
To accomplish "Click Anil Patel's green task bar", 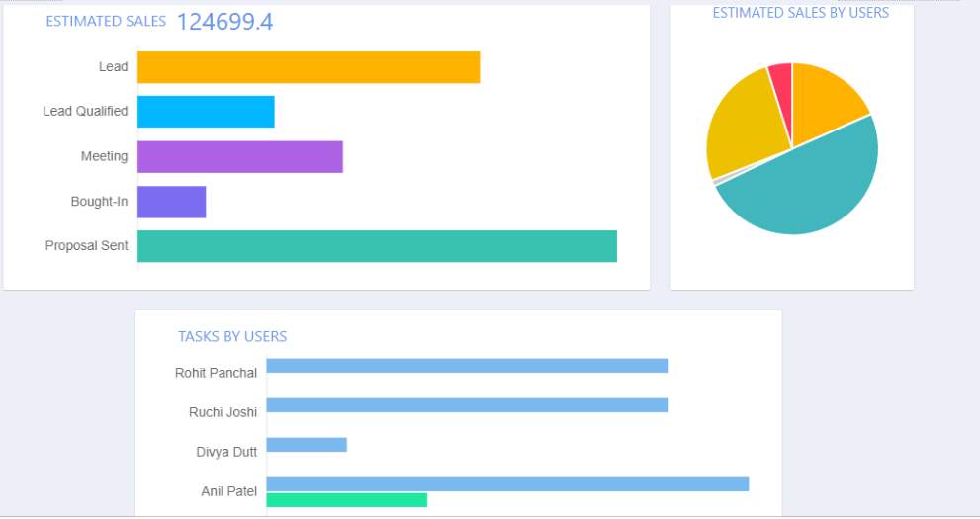I will [x=347, y=499].
